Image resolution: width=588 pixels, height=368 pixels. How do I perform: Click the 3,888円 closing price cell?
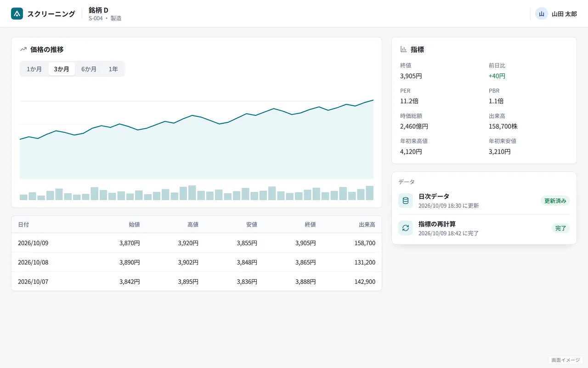point(306,282)
